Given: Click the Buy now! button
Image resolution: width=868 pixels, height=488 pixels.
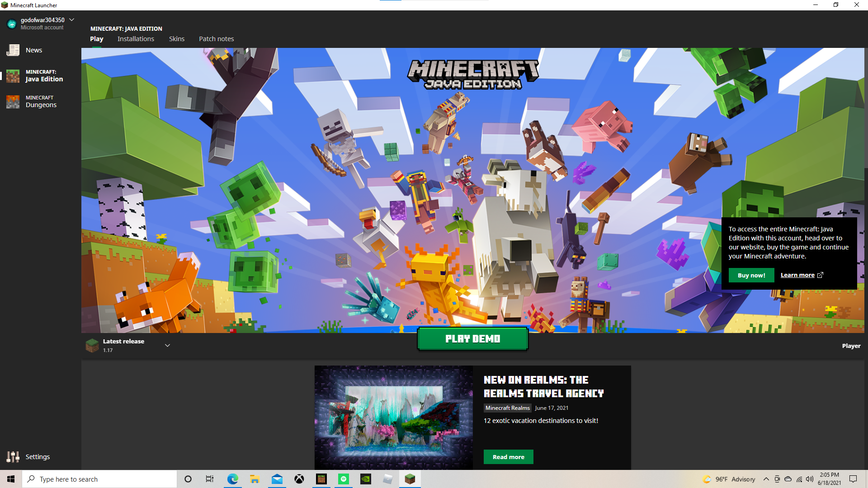Looking at the screenshot, I should pyautogui.click(x=751, y=275).
